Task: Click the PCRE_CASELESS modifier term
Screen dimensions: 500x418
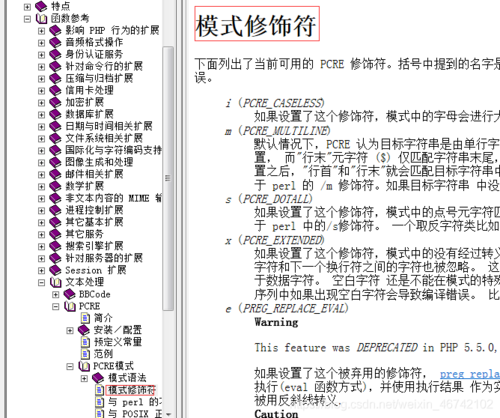Action: click(x=283, y=103)
